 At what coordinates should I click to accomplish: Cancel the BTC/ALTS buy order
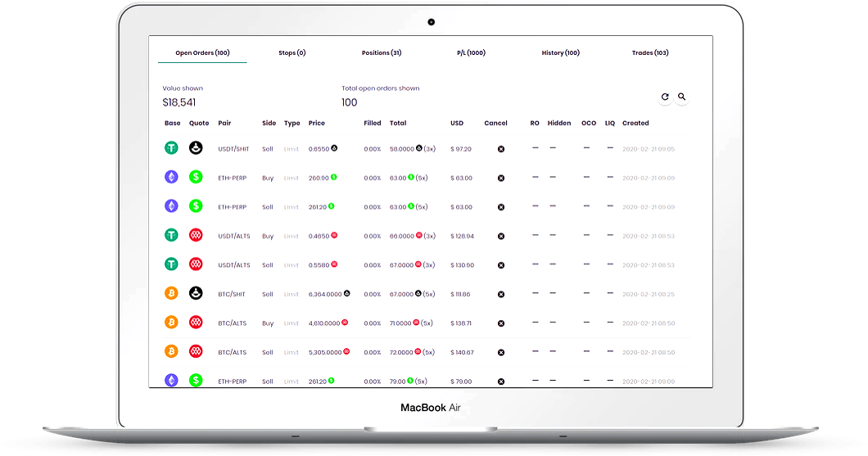pyautogui.click(x=501, y=323)
